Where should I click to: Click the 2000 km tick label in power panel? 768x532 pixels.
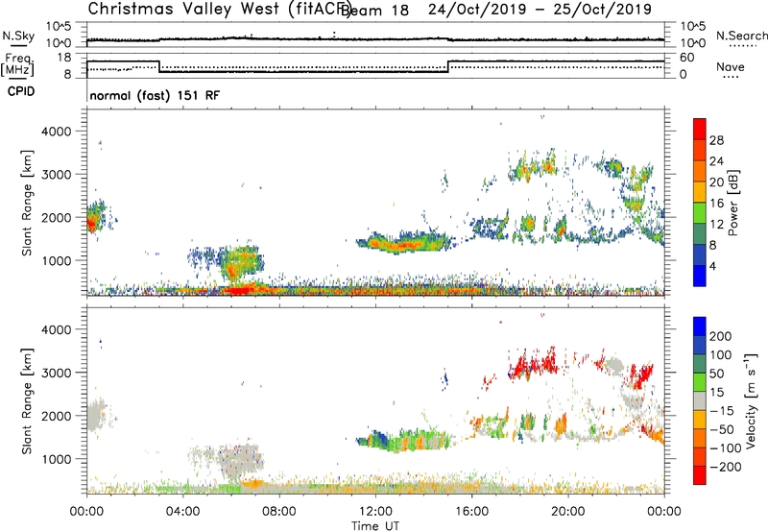tap(57, 217)
